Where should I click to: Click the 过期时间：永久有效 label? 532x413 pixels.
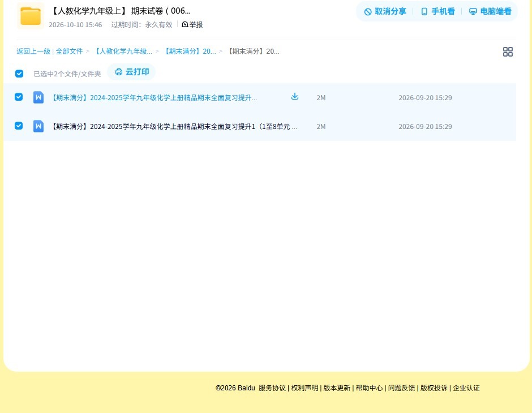142,25
